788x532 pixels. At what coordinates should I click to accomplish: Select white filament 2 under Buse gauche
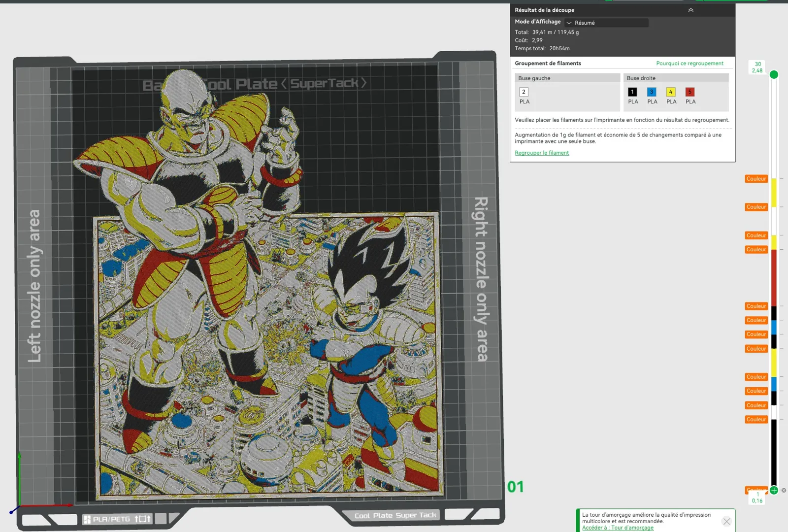pos(524,92)
